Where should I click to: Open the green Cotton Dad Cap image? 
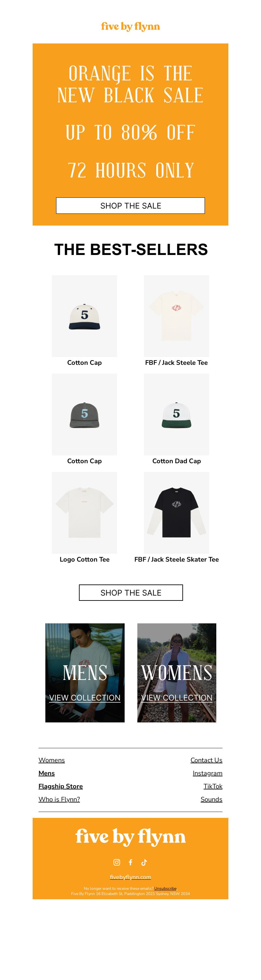[176, 414]
